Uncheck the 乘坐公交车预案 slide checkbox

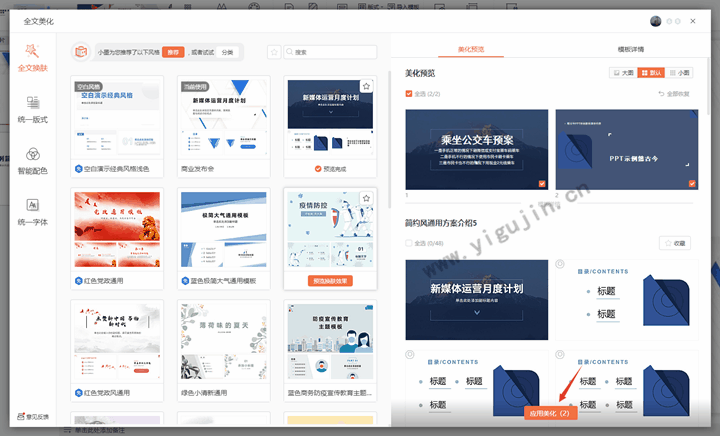[542, 184]
